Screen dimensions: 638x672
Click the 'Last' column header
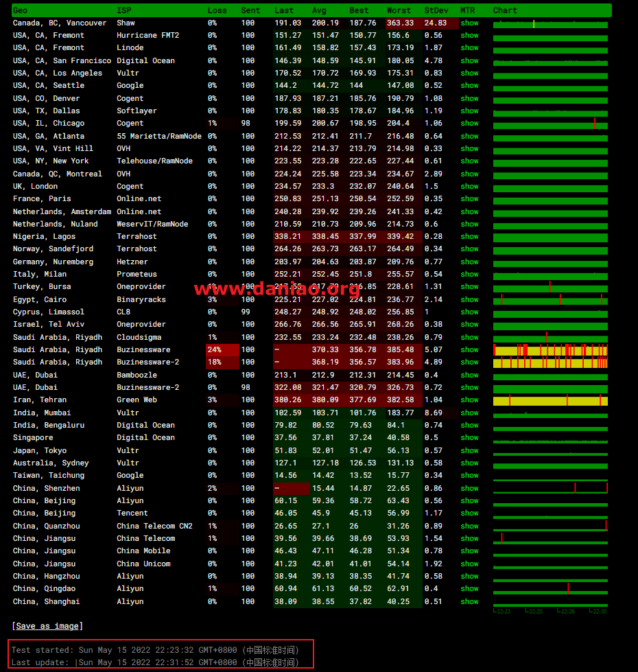coord(284,10)
